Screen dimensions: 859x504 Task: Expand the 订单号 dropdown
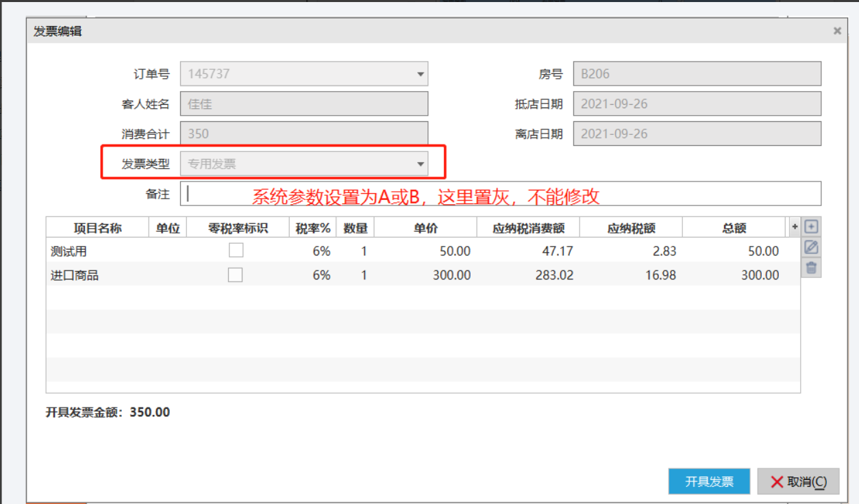point(419,74)
